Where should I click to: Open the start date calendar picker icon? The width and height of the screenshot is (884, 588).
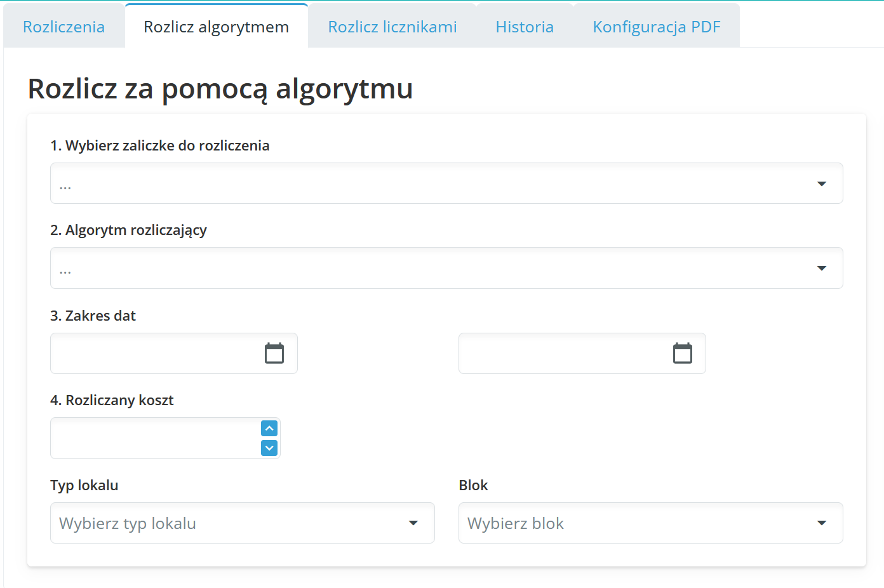click(274, 353)
